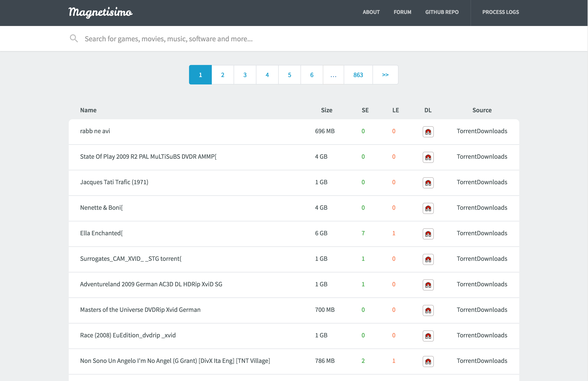Click the SE column header
This screenshot has width=588, height=381.
(x=365, y=110)
